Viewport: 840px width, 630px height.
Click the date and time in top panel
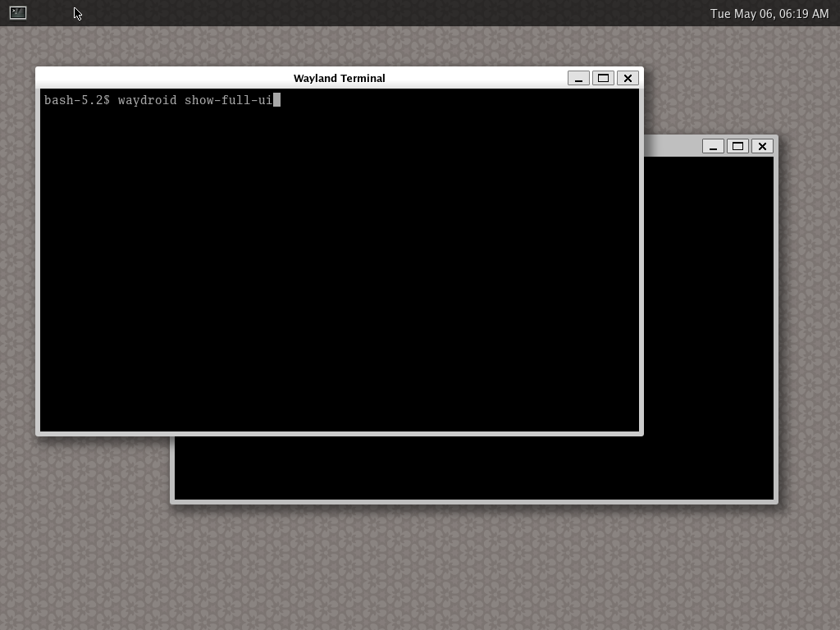(x=769, y=13)
